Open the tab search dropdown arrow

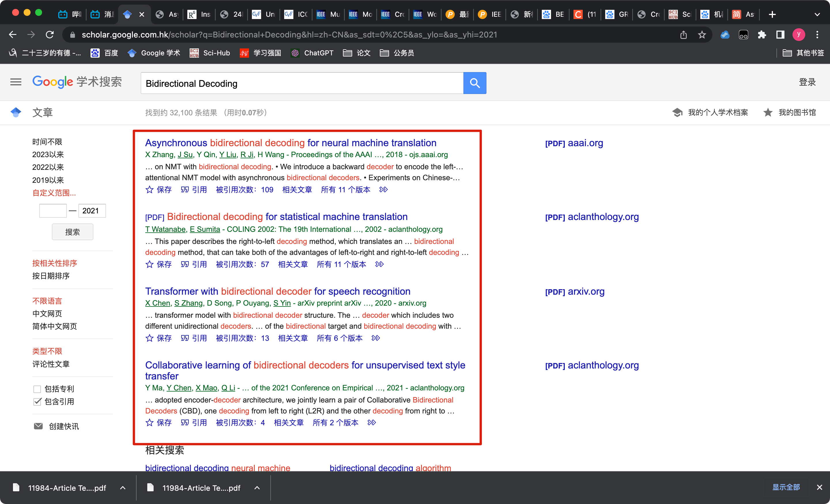(817, 14)
